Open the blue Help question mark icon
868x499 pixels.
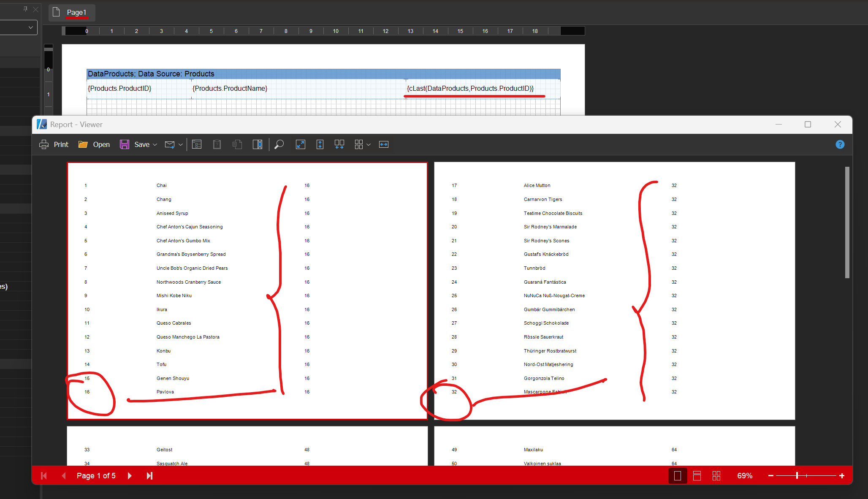point(840,144)
